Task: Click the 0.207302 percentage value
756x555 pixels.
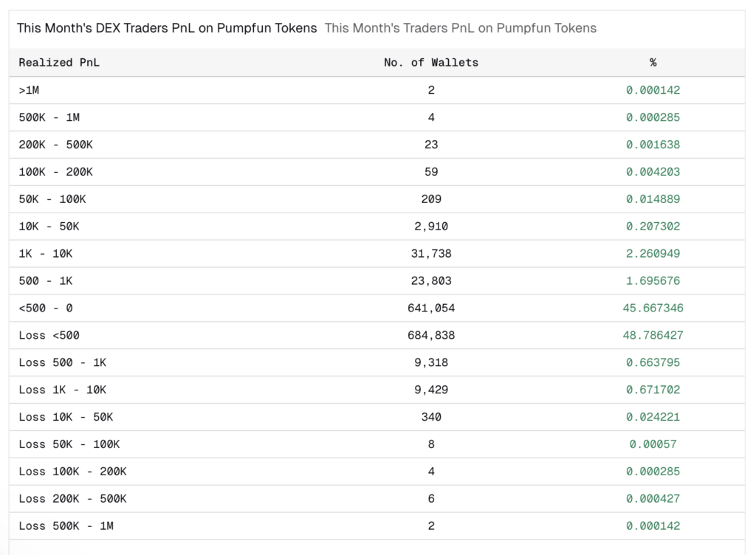Action: [x=653, y=227]
